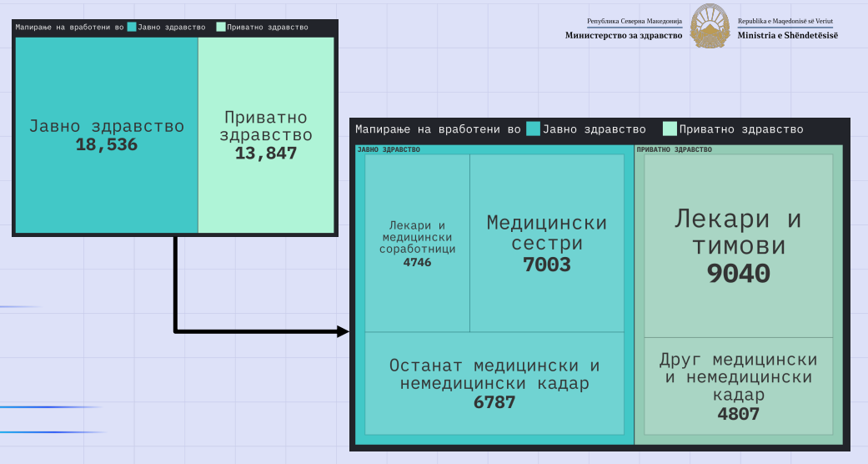Click the ПРИВАТНО ЗДРАВСТВО group header in large treemap
This screenshot has height=464, width=868.
coord(675,149)
